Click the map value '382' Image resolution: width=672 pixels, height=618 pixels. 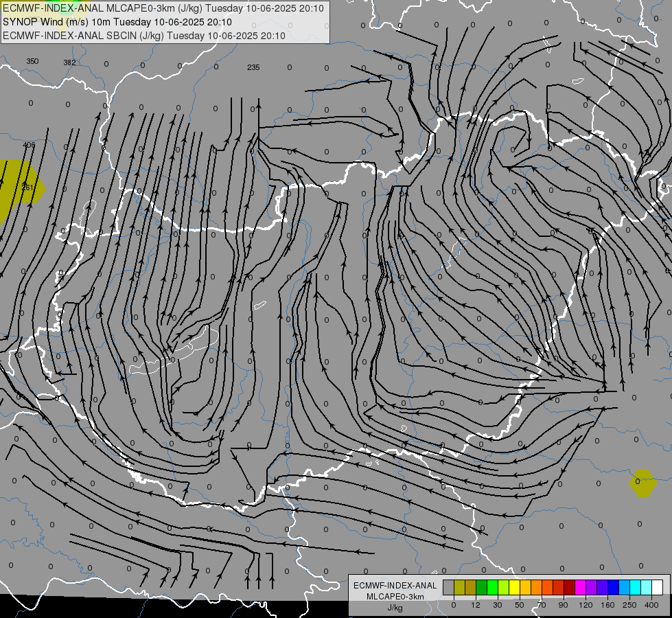[69, 62]
